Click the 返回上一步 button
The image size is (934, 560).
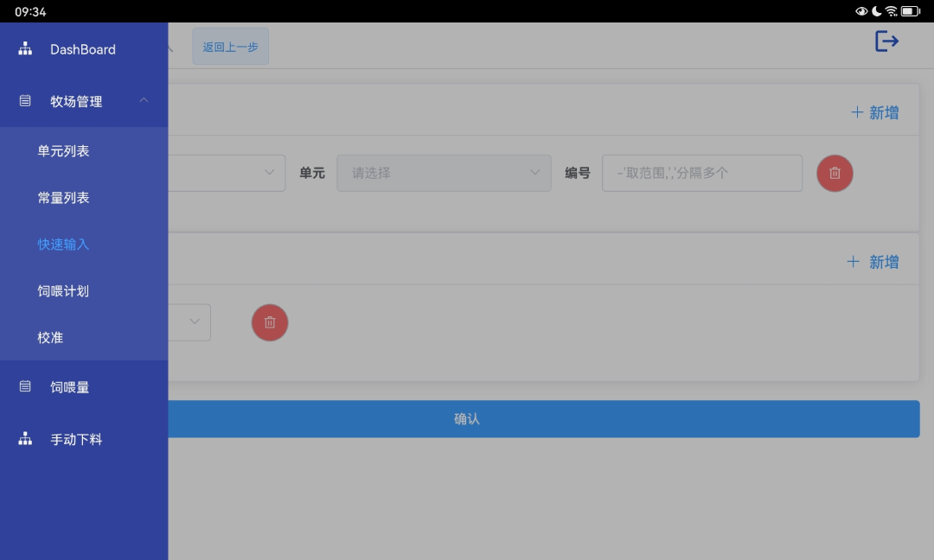tap(230, 46)
